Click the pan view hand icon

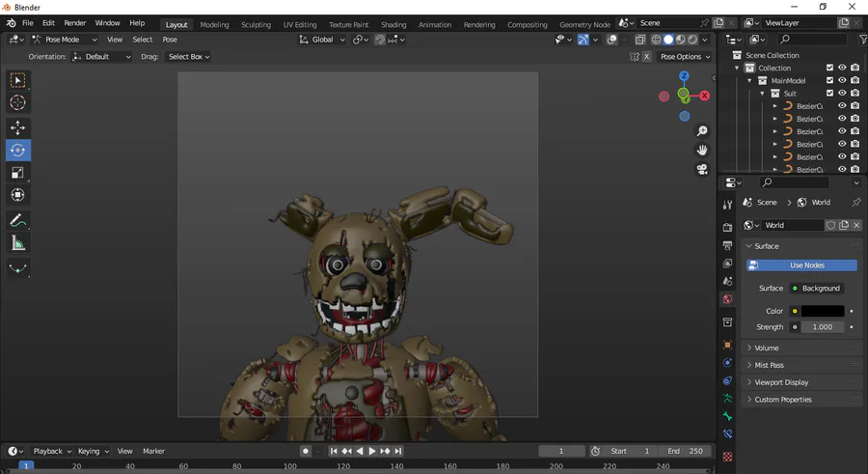[x=702, y=150]
